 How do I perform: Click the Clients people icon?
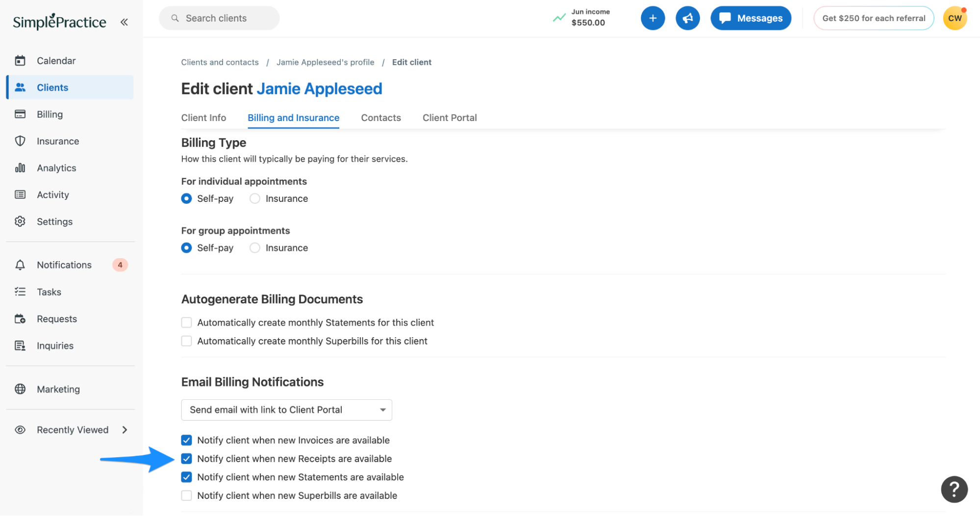(20, 87)
